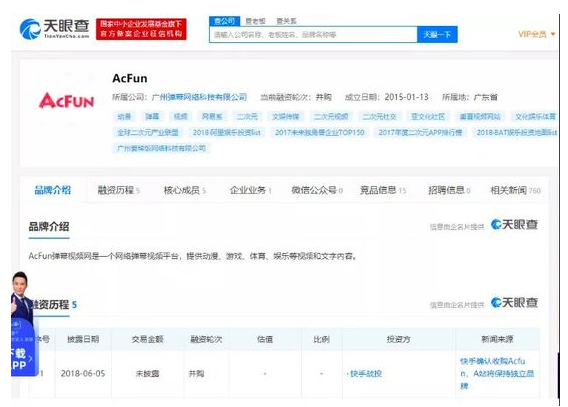
Task: Click the floating download-app promo banner
Action: point(24,324)
